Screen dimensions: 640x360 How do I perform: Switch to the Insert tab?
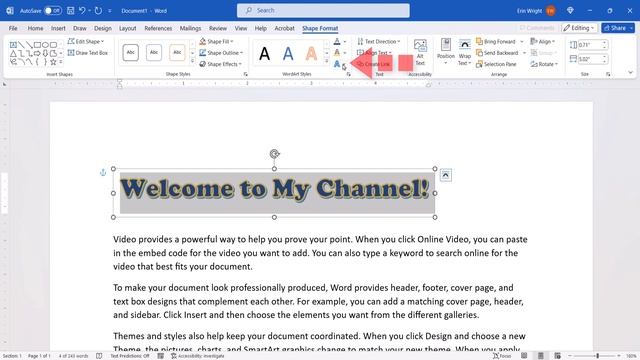(58, 28)
